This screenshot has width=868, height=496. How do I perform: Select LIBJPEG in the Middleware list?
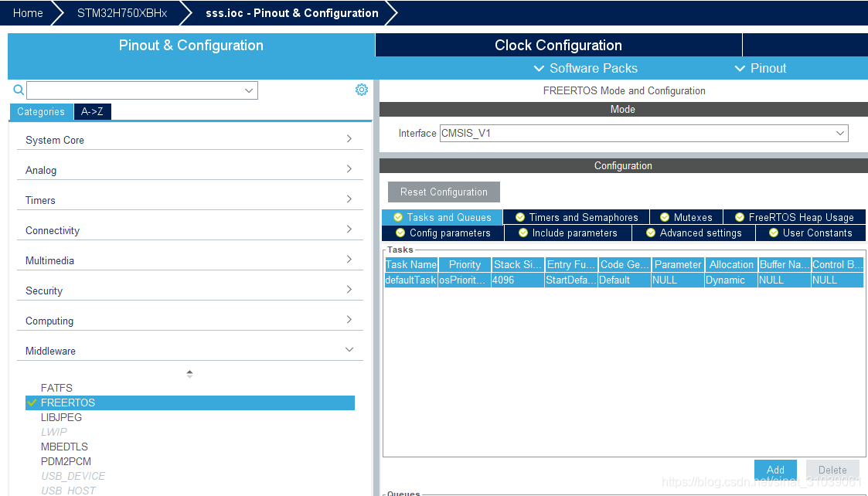(61, 417)
